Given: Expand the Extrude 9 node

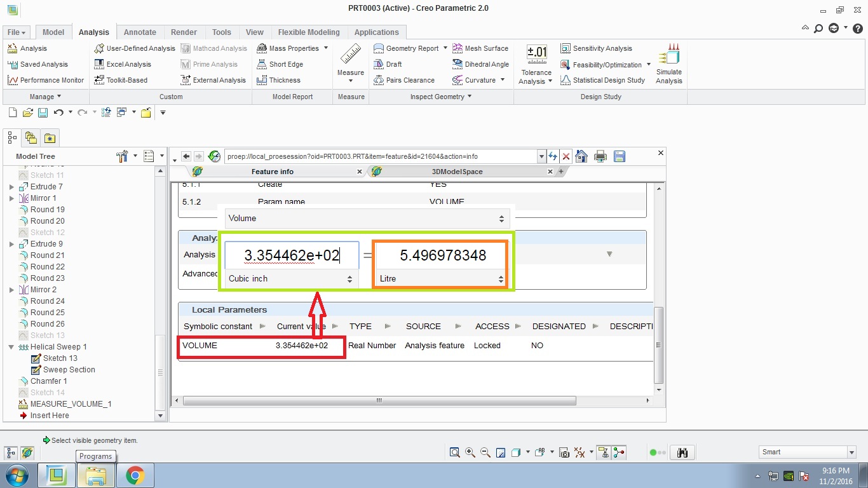Looking at the screenshot, I should [x=11, y=244].
